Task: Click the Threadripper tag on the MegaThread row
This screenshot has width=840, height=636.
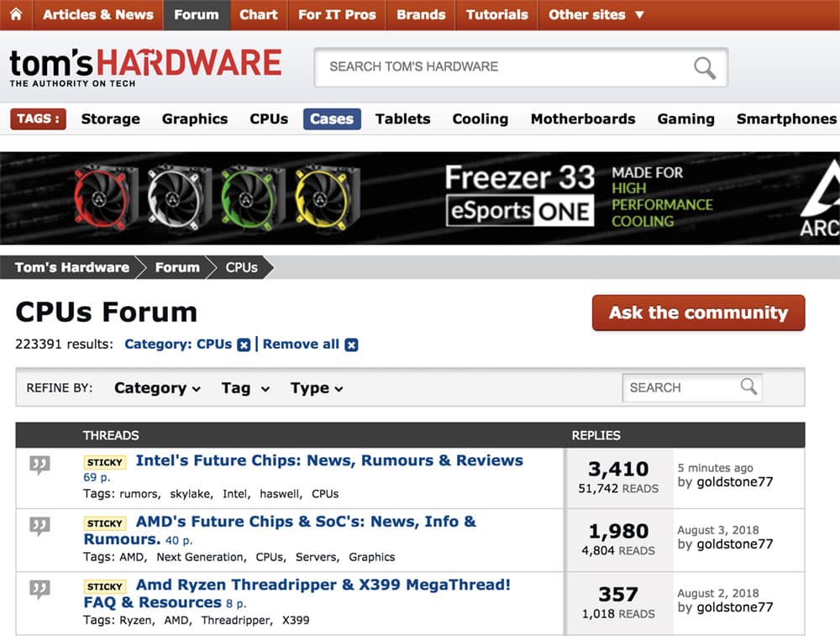Action: point(236,621)
